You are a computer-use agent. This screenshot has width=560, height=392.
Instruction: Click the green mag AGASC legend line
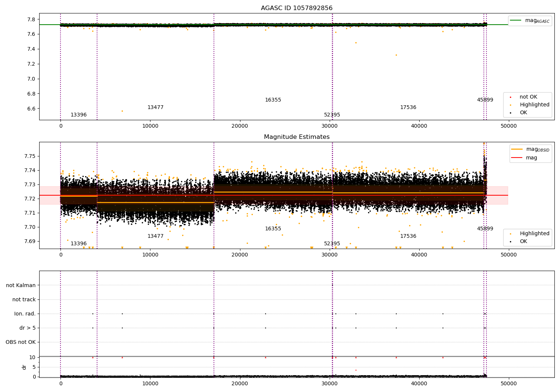point(515,21)
